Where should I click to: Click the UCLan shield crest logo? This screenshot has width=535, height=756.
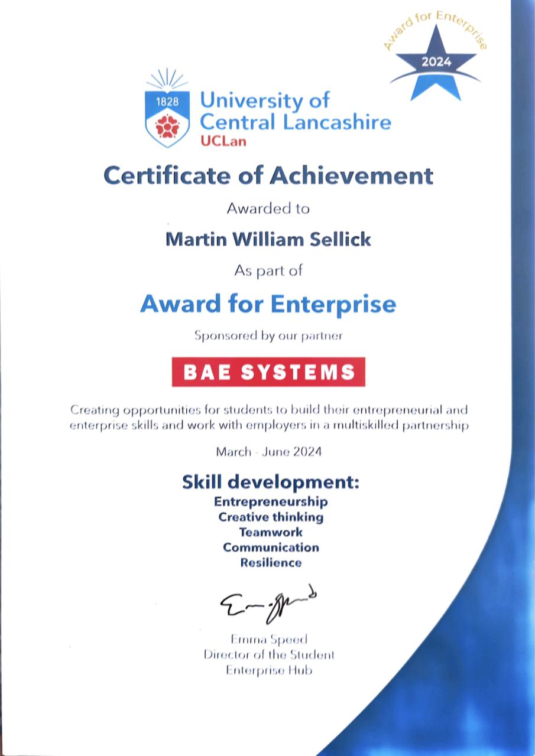[167, 109]
